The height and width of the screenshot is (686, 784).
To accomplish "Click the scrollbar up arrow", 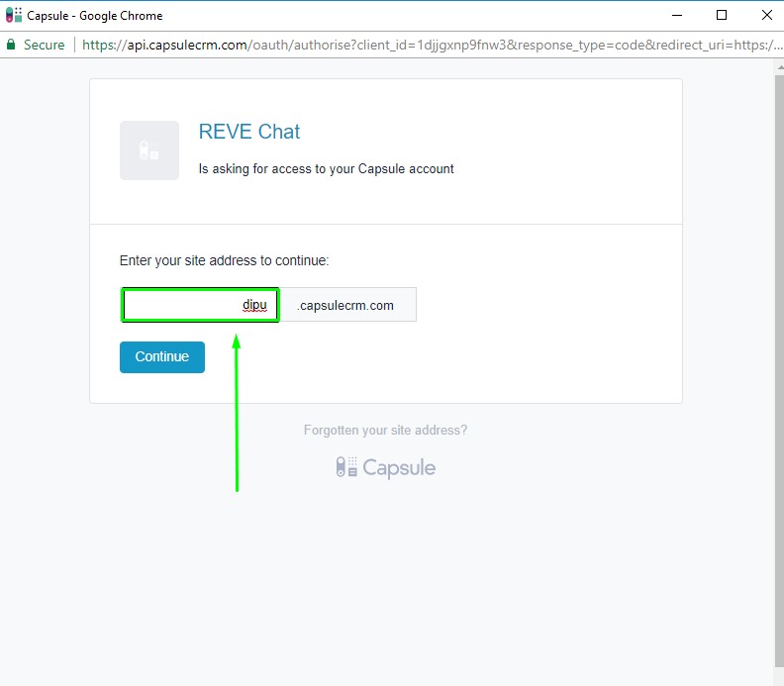I will coord(778,65).
